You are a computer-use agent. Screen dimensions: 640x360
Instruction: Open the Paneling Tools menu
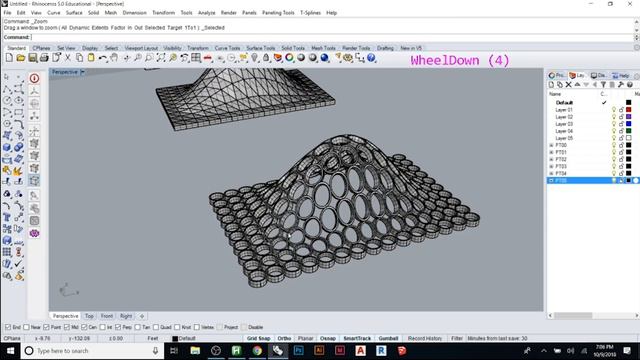click(278, 13)
